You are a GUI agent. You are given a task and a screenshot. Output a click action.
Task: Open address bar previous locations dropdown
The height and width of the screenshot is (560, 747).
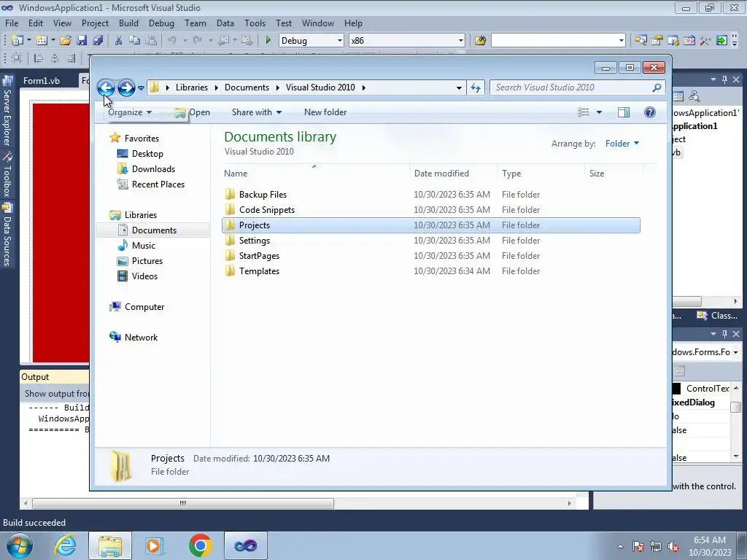[459, 87]
